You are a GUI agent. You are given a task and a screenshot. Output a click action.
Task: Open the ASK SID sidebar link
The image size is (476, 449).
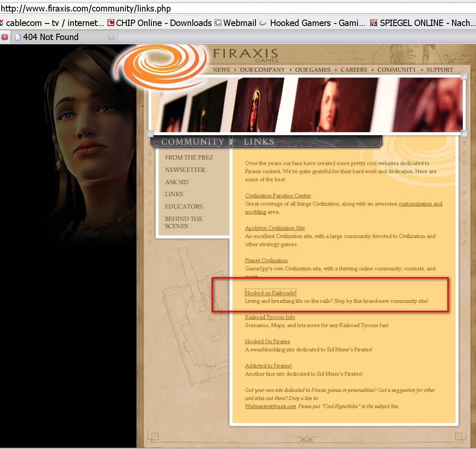(177, 182)
